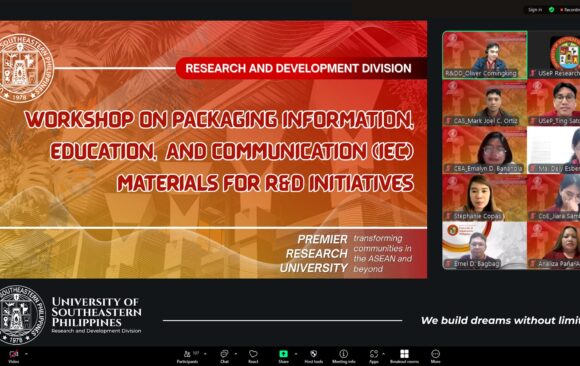The width and height of the screenshot is (580, 366).
Task: Click 'University of Southeastern Philippines' footer label
Action: pyautogui.click(x=96, y=312)
